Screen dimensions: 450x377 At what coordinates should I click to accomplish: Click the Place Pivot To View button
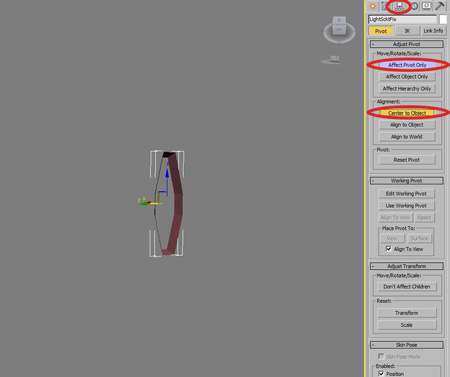coord(392,238)
